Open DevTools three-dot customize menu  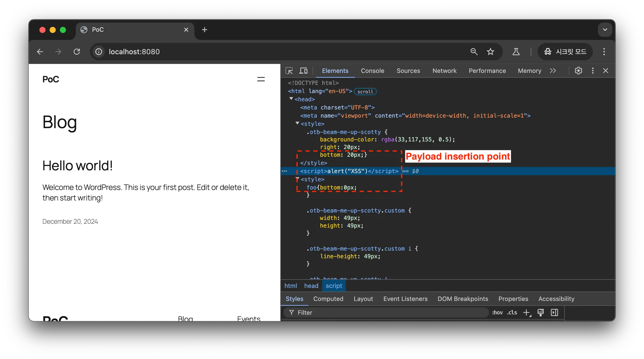click(593, 71)
